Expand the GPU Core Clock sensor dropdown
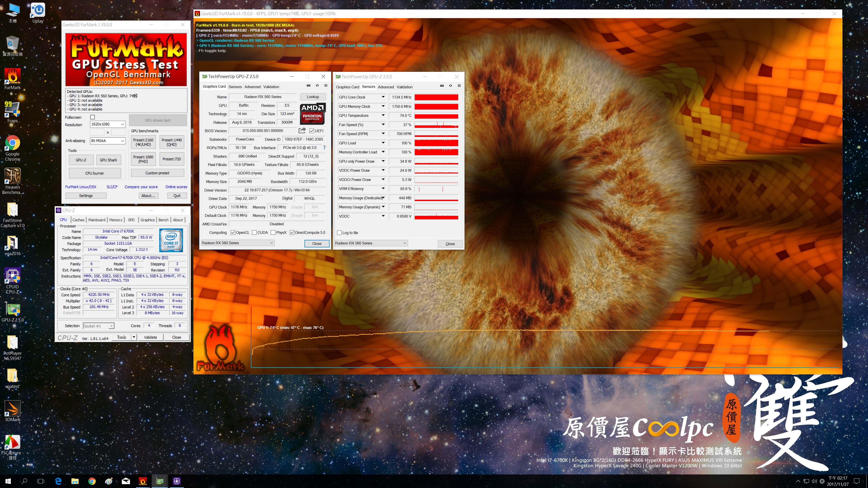Viewport: 868px width, 488px height. tap(383, 97)
